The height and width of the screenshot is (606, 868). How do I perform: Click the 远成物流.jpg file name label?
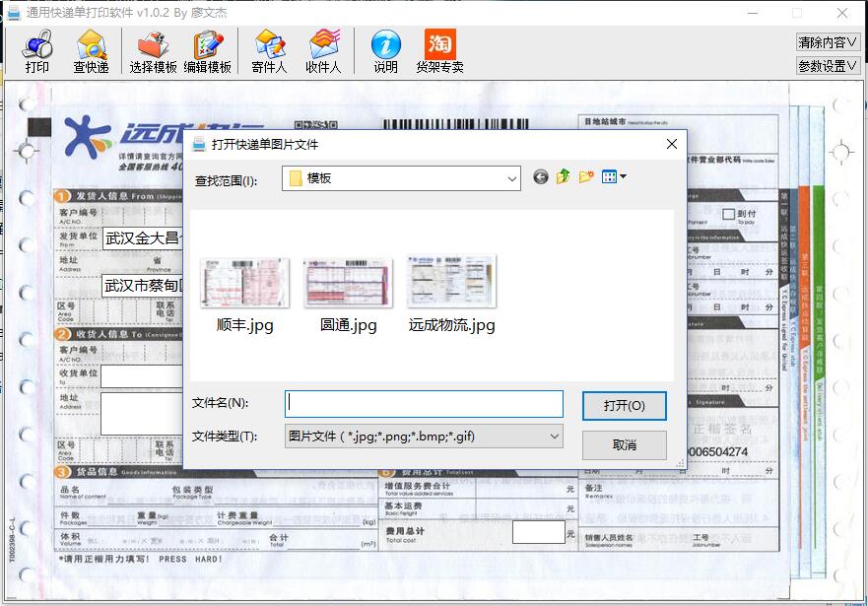pos(451,325)
